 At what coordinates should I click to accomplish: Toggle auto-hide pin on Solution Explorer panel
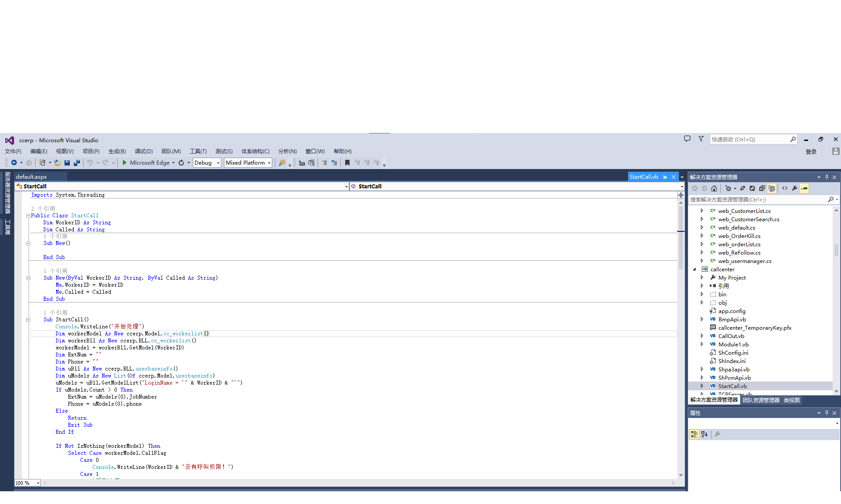click(827, 177)
